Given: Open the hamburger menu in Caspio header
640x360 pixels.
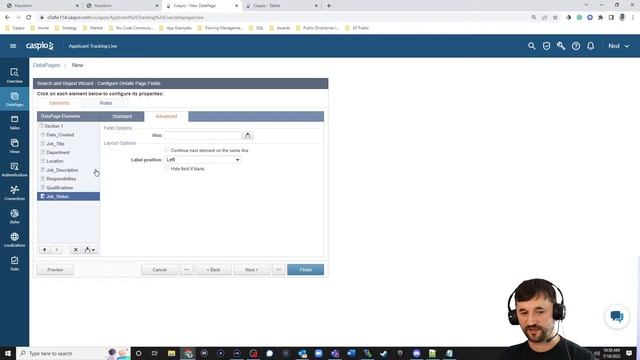Looking at the screenshot, I should (13, 46).
